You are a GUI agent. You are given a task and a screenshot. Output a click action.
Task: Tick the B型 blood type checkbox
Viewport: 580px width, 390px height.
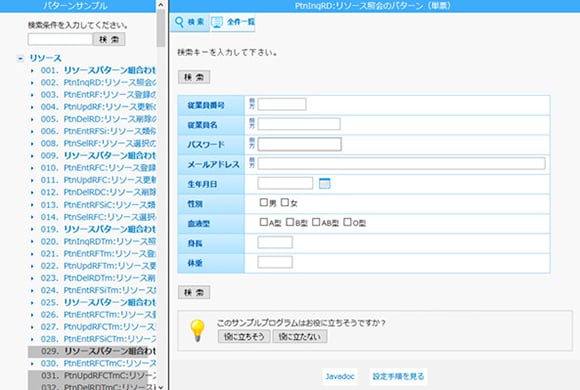290,222
